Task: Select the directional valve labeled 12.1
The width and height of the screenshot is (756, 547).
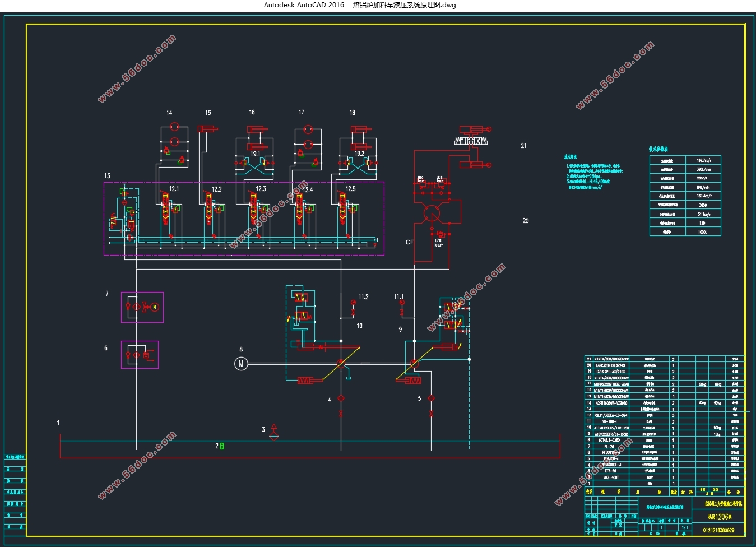Action: tap(165, 208)
